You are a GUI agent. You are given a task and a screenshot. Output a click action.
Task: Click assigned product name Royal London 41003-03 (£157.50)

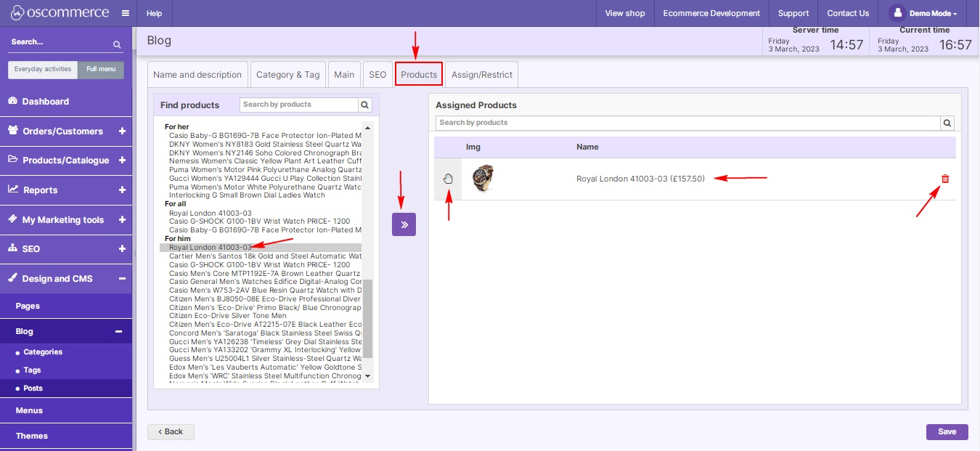click(640, 179)
